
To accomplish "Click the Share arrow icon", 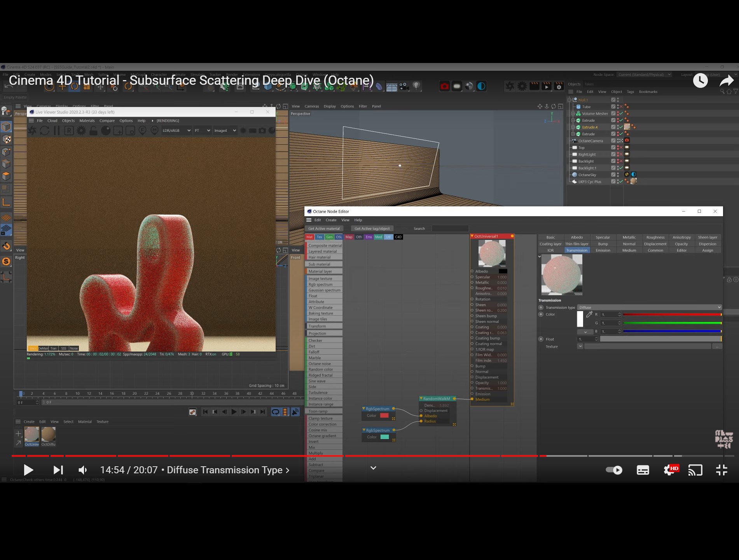I will tap(726, 80).
